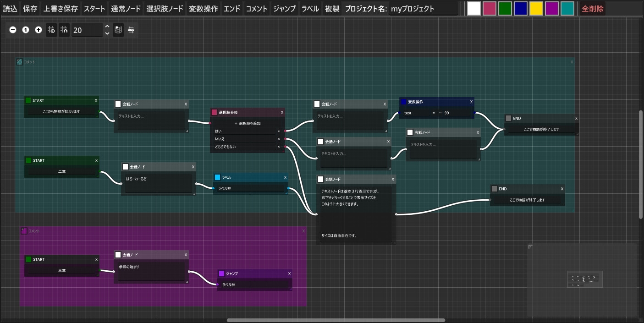
Task: Select the yellow color swatch
Action: coord(536,9)
